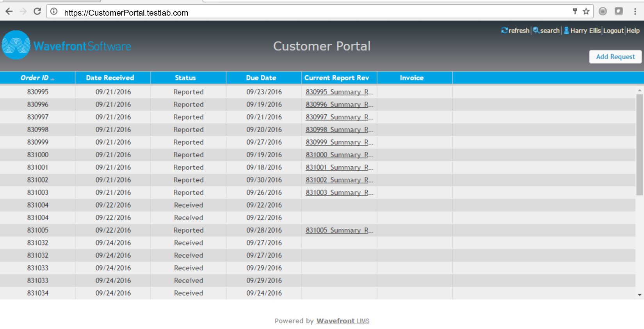Click Reported status of order 831005
The width and height of the screenshot is (644, 329).
click(189, 230)
